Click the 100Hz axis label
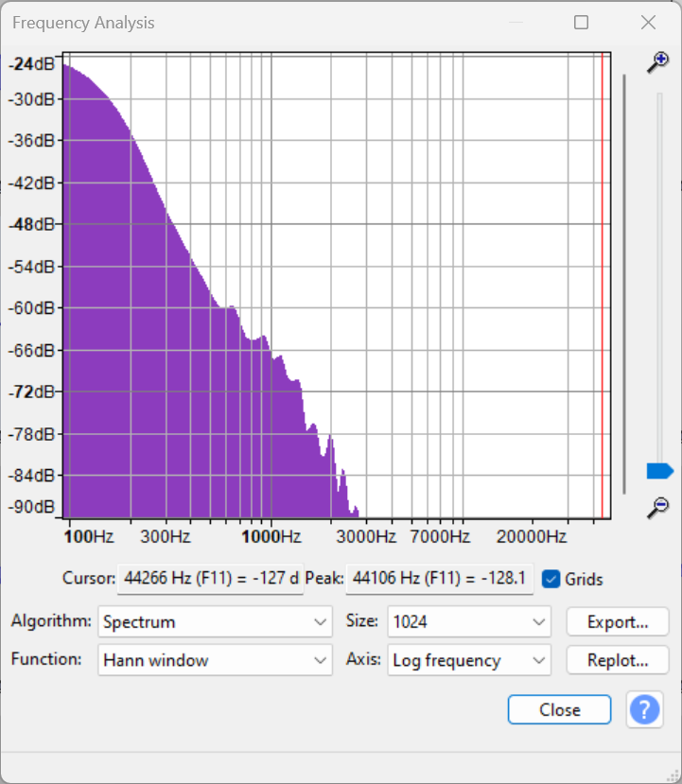Screen dimensions: 682x784 click(x=89, y=536)
